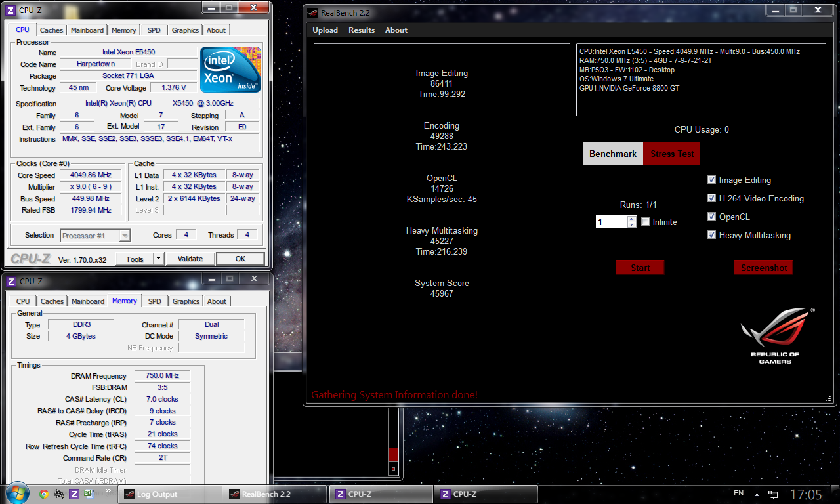Start the RealBench benchmark

[x=640, y=267]
